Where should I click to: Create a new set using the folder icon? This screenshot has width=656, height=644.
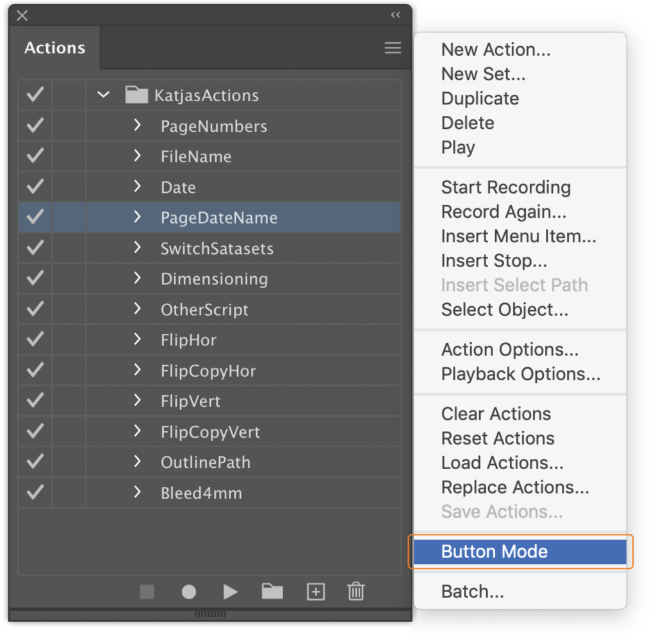272,591
